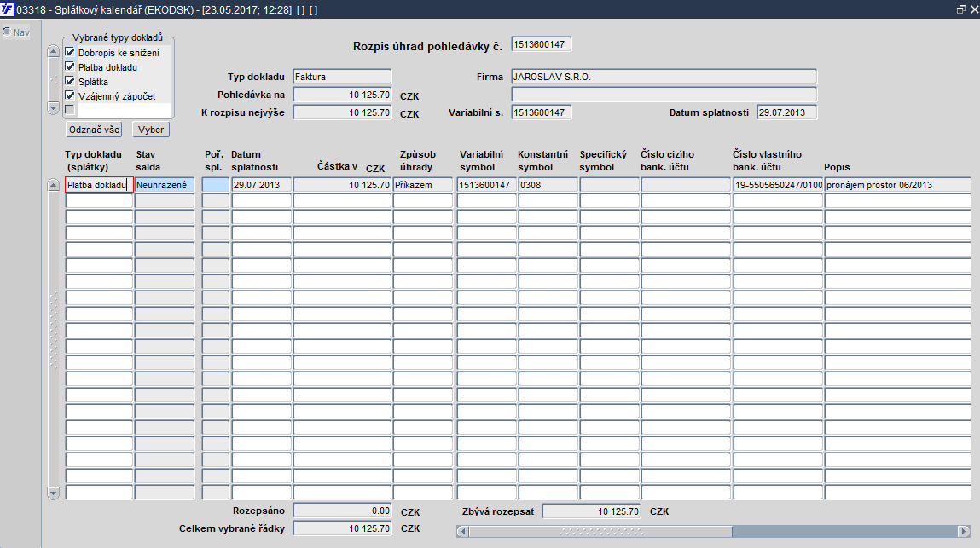Click the Stav salda column header
Screen dimensions: 980x548
pos(148,160)
